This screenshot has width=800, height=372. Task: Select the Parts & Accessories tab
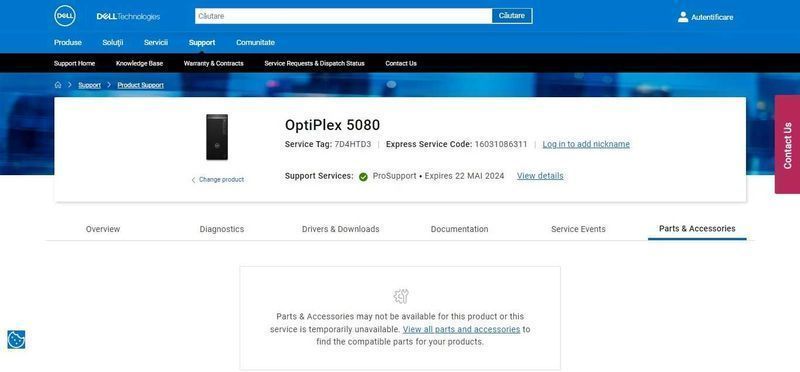[697, 229]
